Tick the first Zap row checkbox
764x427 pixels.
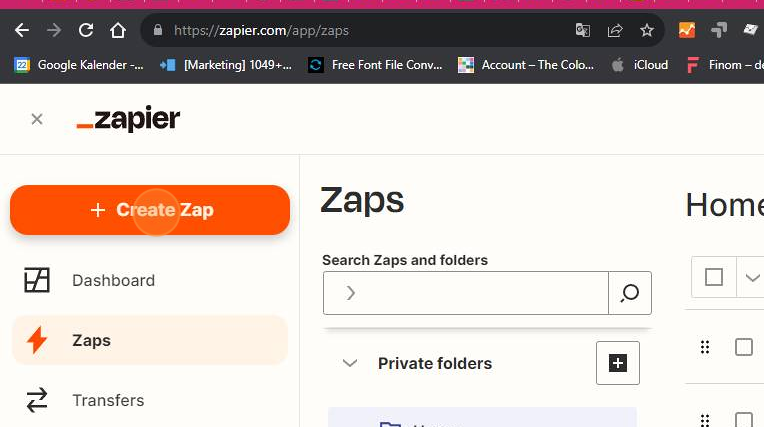(x=744, y=348)
